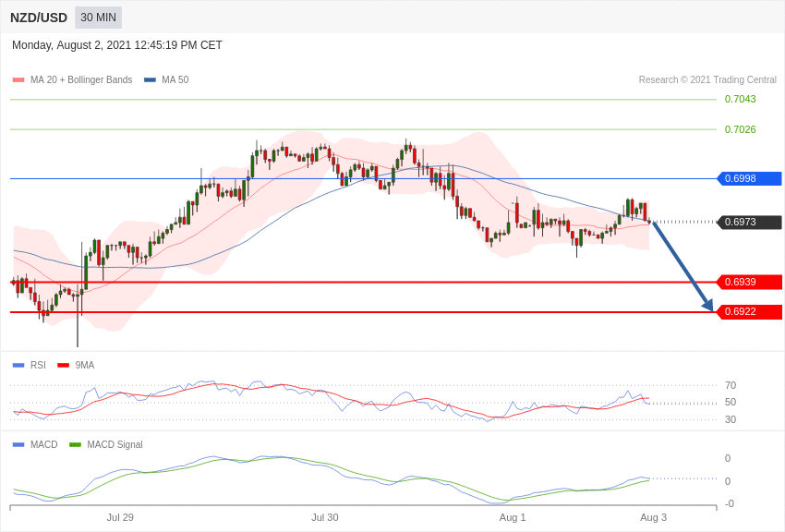Click the MA 20 pink legend swatch
Image resolution: width=785 pixels, height=532 pixels.
click(x=18, y=79)
